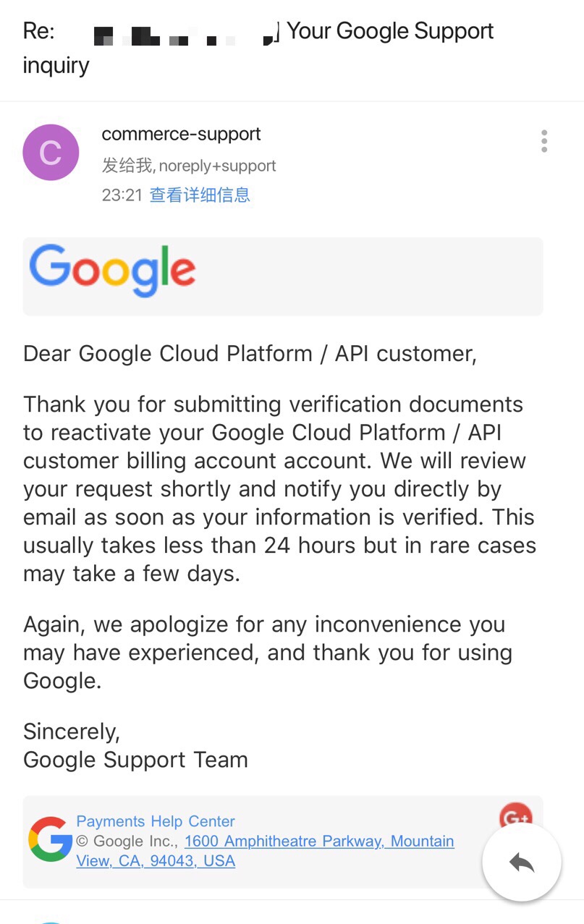The width and height of the screenshot is (584, 924).
Task: Tap the floating reply arrow button
Action: click(522, 862)
